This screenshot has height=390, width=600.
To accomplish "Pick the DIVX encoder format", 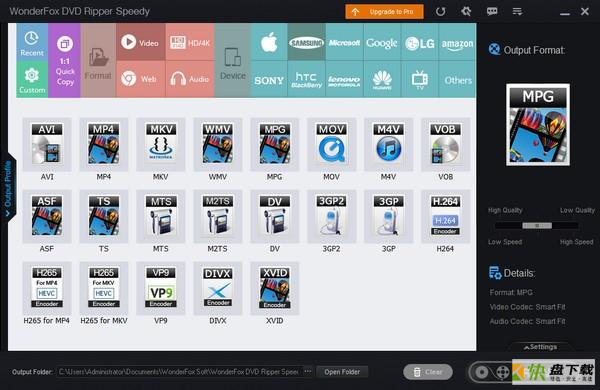I will coord(218,288).
